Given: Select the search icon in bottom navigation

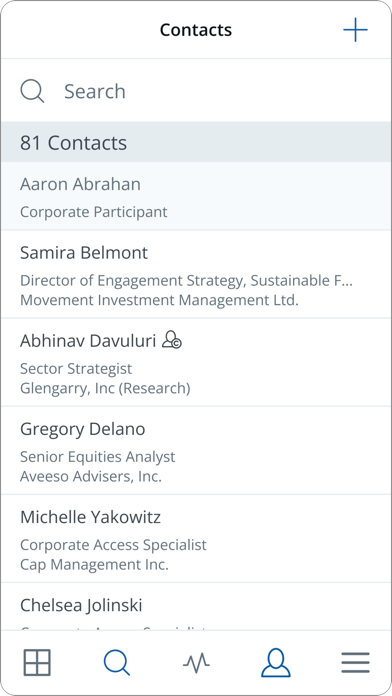Looking at the screenshot, I should coord(117,663).
